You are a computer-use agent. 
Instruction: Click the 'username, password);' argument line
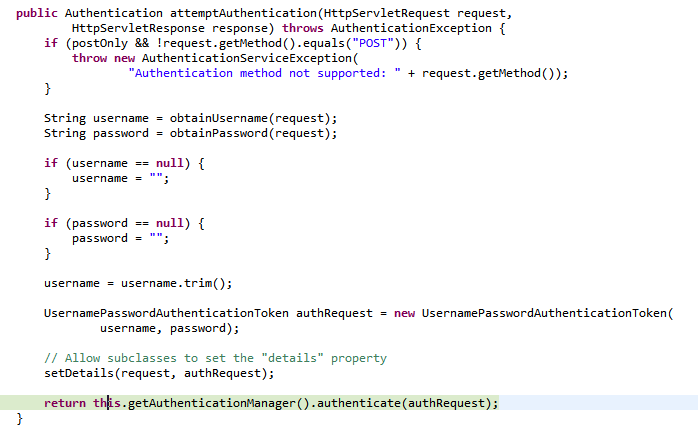pyautogui.click(x=170, y=329)
